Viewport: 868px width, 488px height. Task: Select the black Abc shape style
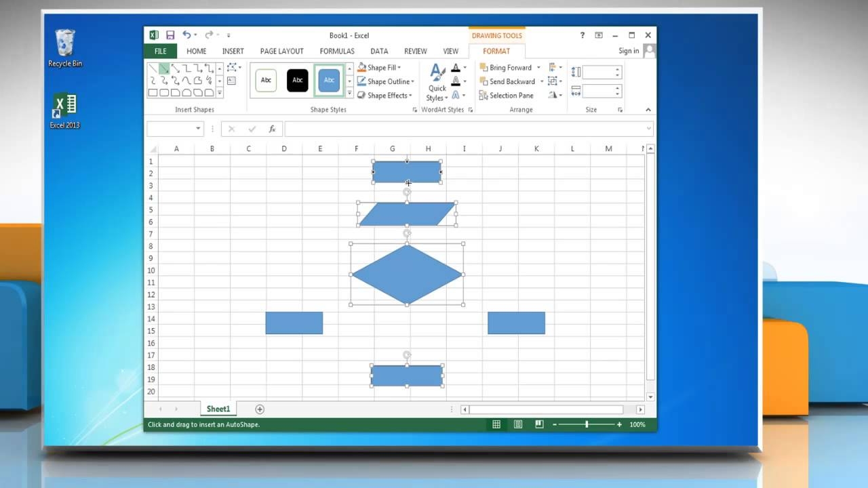[x=297, y=79]
